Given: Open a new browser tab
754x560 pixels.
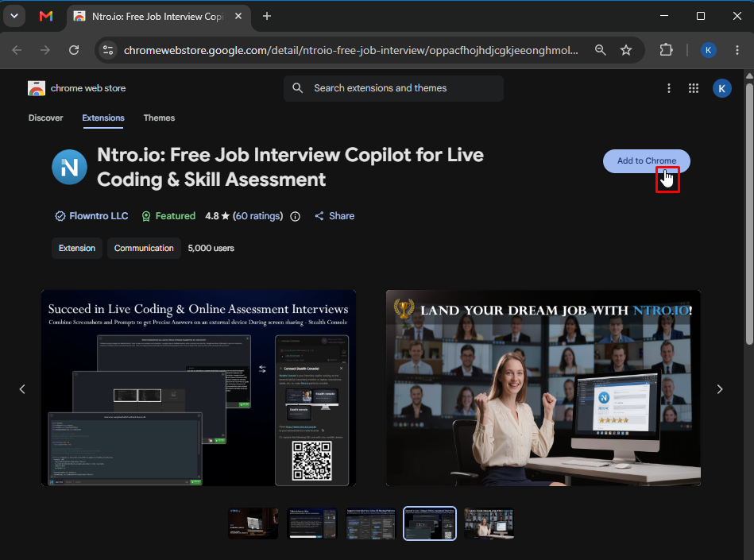Looking at the screenshot, I should point(267,17).
